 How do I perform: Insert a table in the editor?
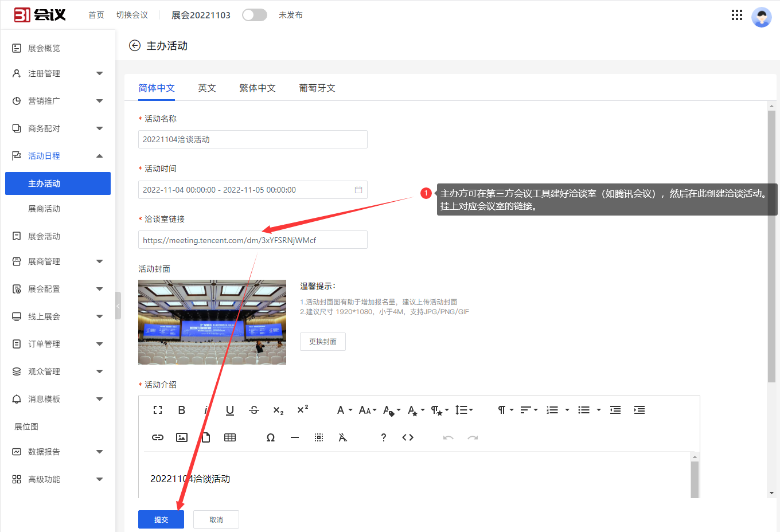tap(230, 437)
